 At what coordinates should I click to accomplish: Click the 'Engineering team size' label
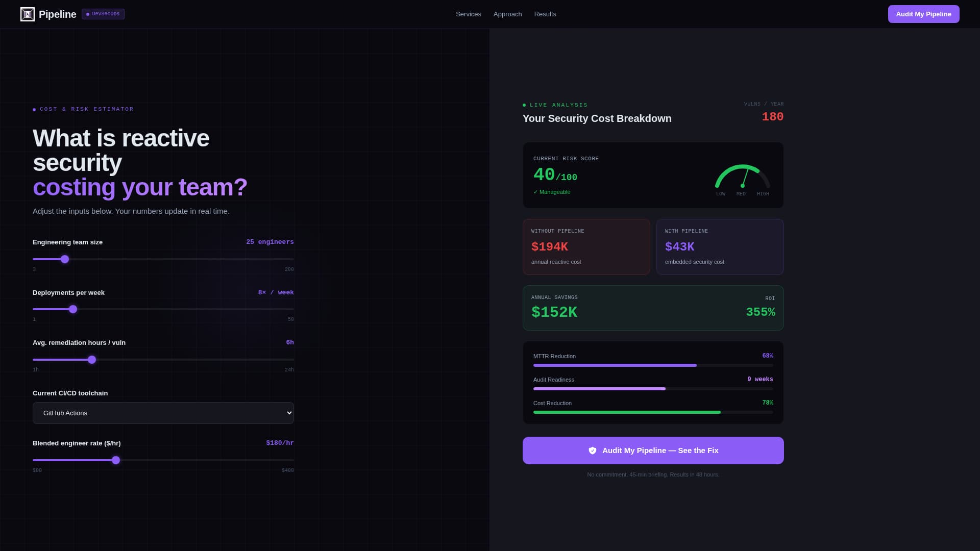[x=67, y=242]
